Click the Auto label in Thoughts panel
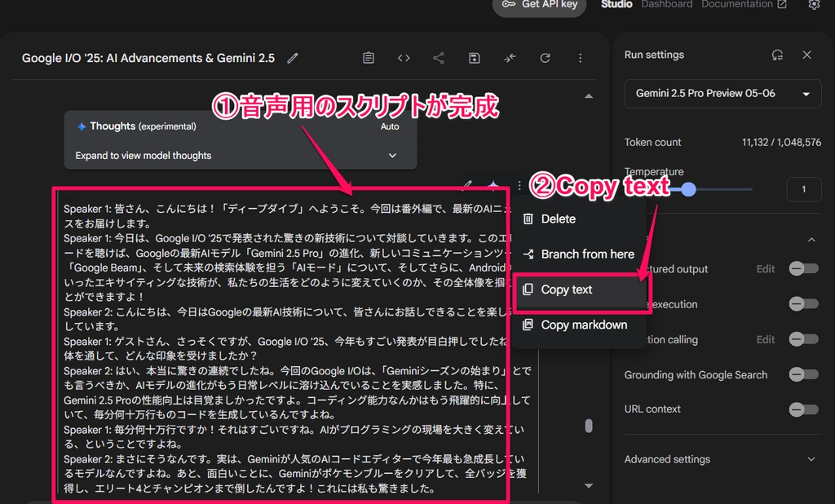This screenshot has width=835, height=504. tap(390, 126)
